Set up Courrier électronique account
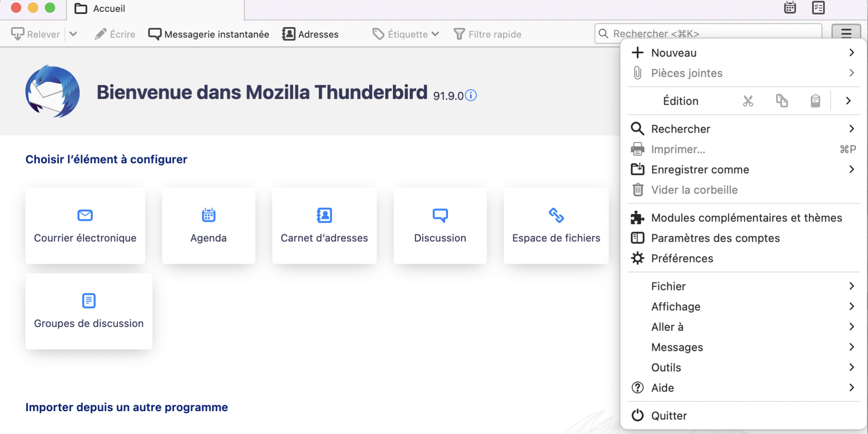Viewport: 868px width, 434px height. [x=85, y=226]
